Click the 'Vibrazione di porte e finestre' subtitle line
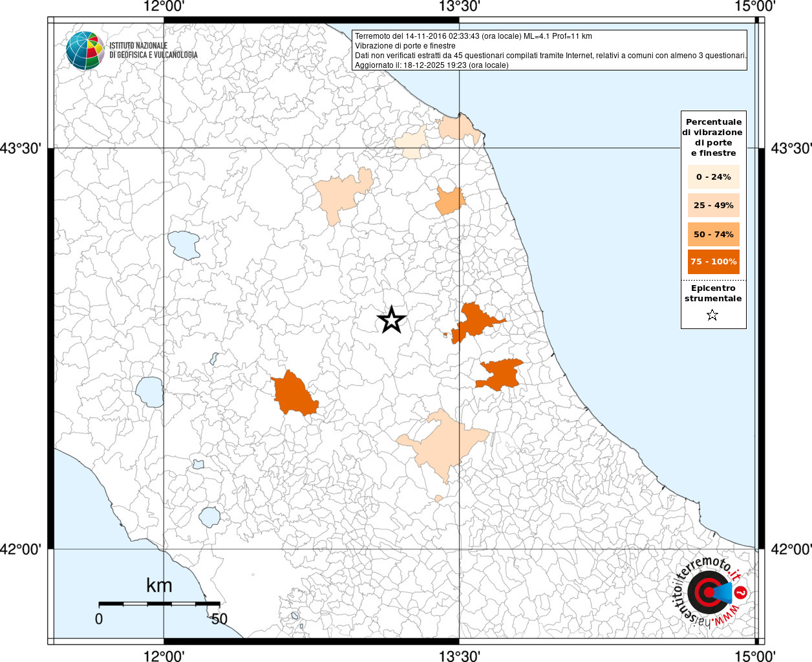Image resolution: width=812 pixels, height=662 pixels. 405,46
